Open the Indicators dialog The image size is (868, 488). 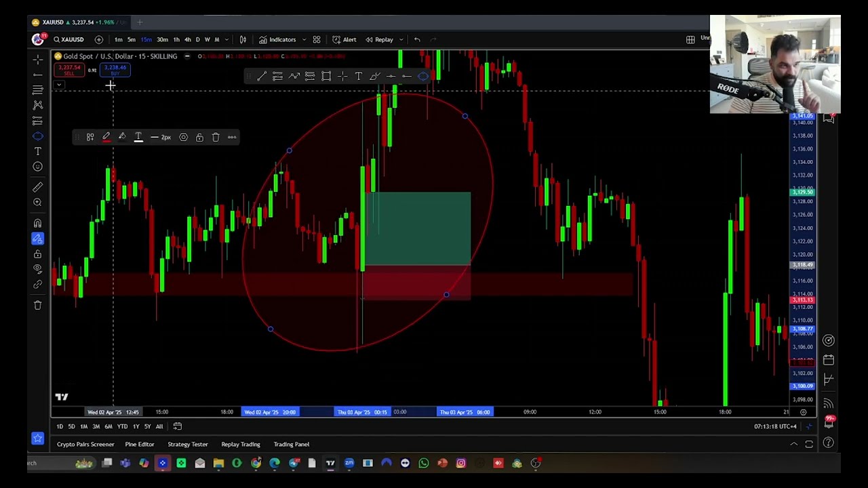coord(278,39)
